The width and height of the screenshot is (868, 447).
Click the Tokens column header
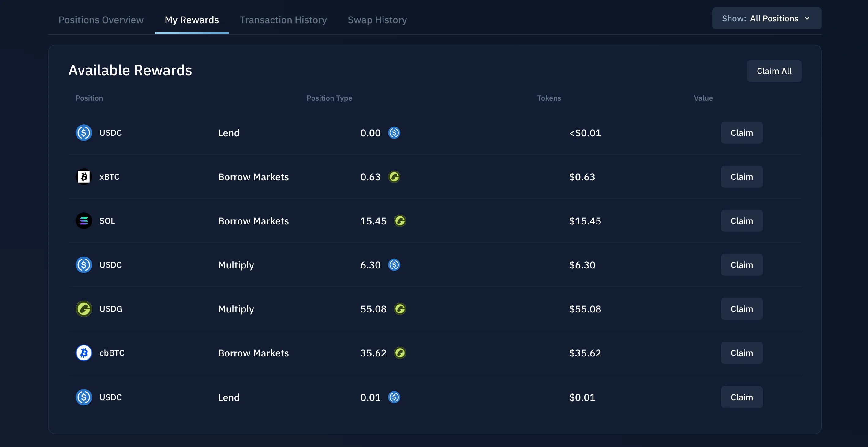pos(549,98)
